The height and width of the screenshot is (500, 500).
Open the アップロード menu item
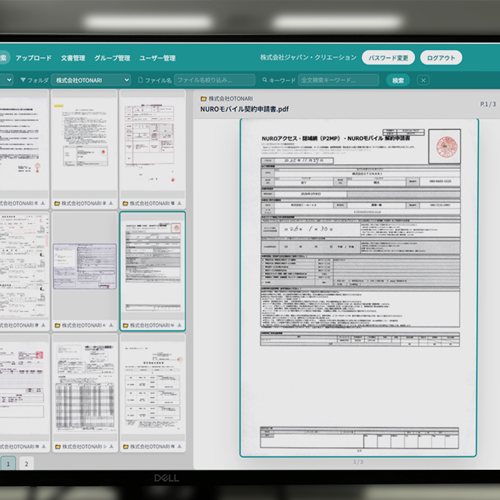point(33,58)
